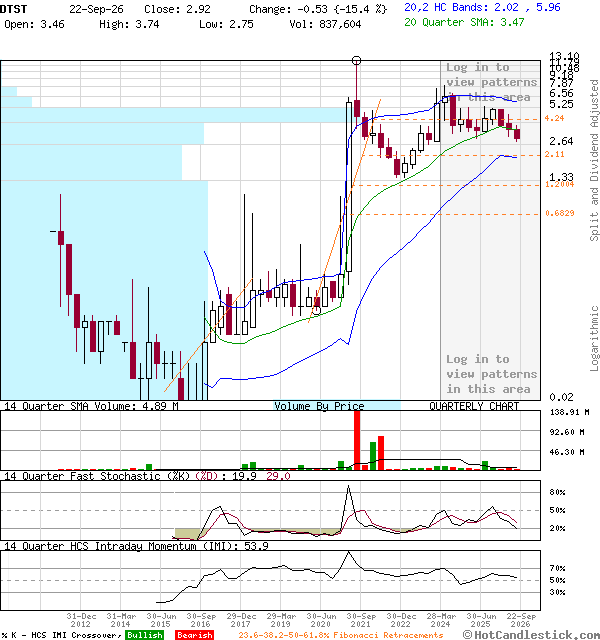
Task: Click the 1.2004 Fibonacci retracement label
Action: coord(559,184)
